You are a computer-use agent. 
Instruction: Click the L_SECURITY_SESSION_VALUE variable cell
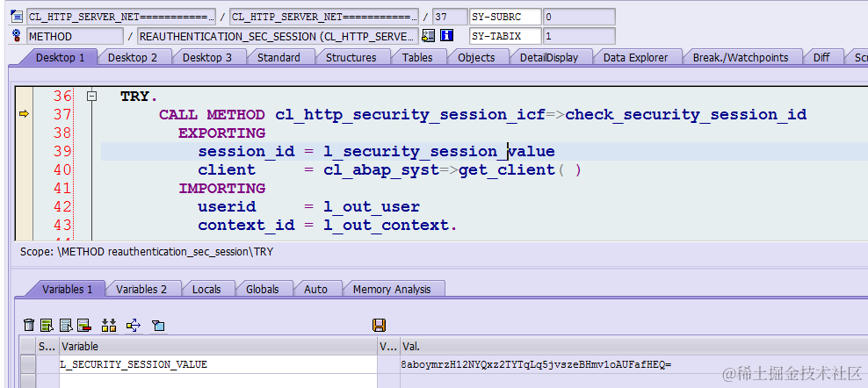coord(218,364)
